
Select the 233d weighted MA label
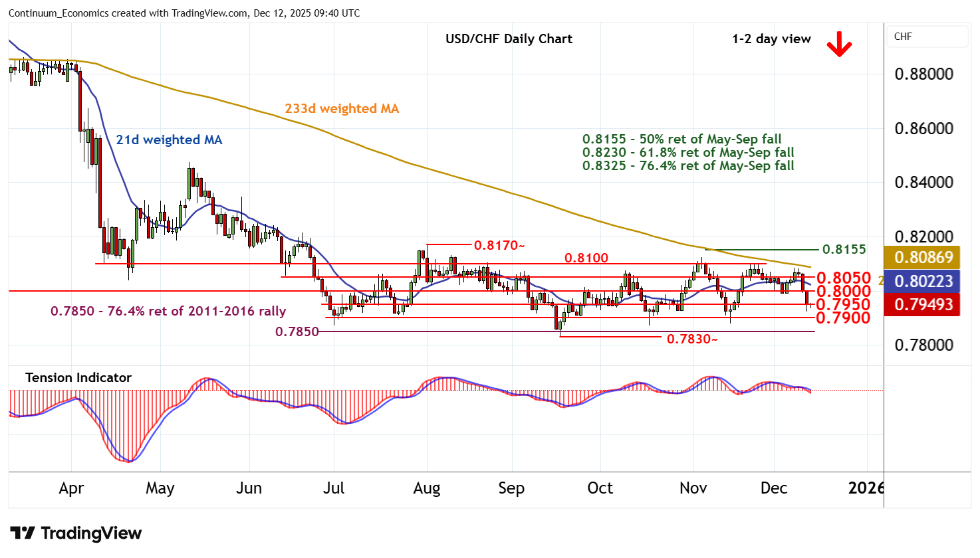[x=342, y=108]
